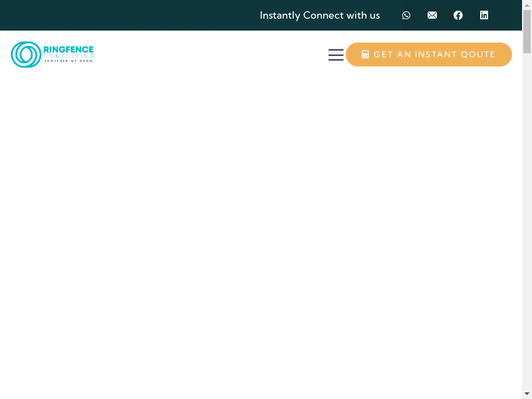The width and height of the screenshot is (532, 399).
Task: Click the Instantly Connect with us text
Action: [x=320, y=15]
